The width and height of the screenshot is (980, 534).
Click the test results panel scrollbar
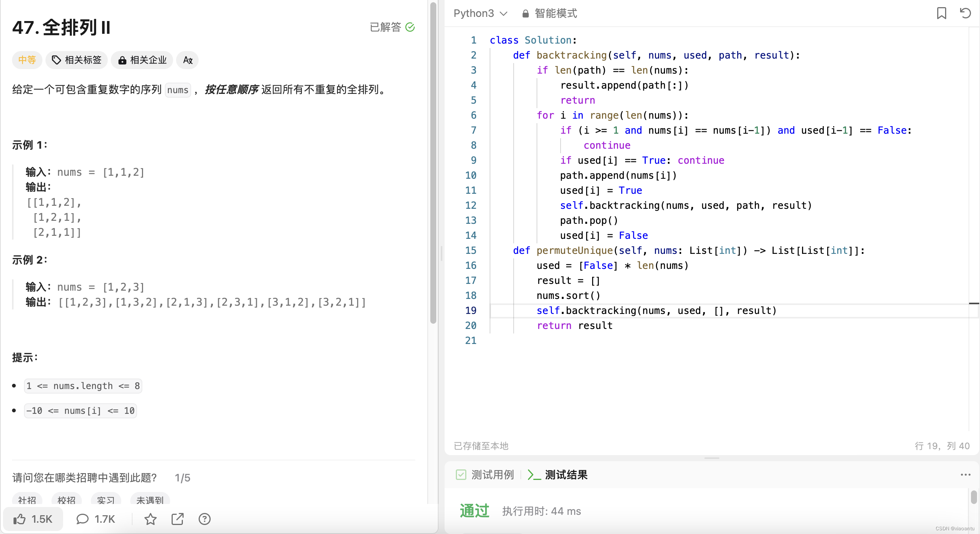click(974, 498)
